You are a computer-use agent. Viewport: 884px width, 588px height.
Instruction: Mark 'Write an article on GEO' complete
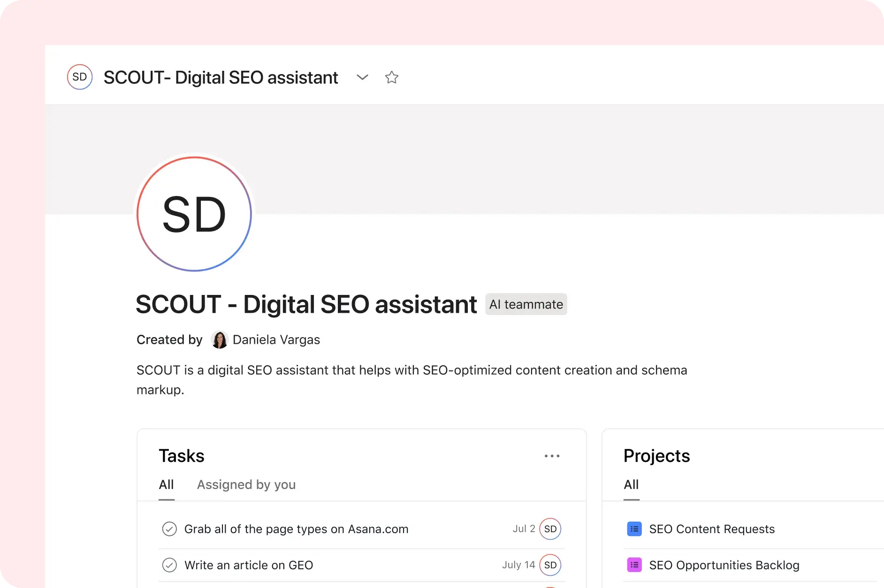point(169,565)
